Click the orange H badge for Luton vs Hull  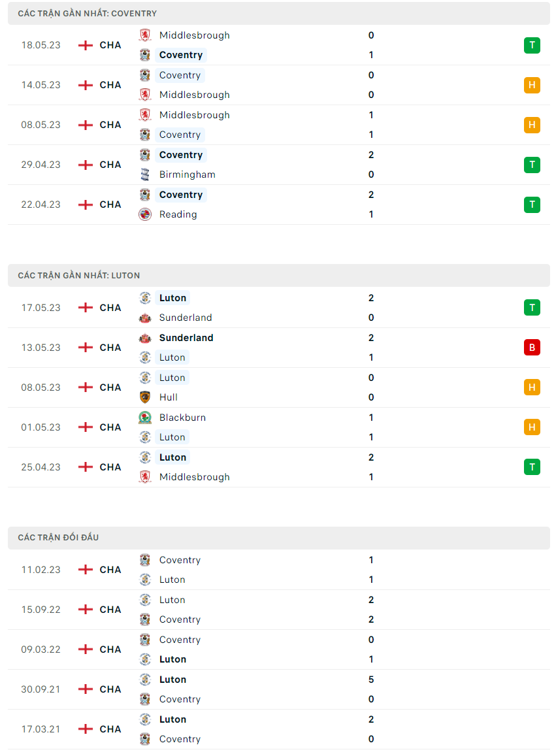tap(532, 387)
